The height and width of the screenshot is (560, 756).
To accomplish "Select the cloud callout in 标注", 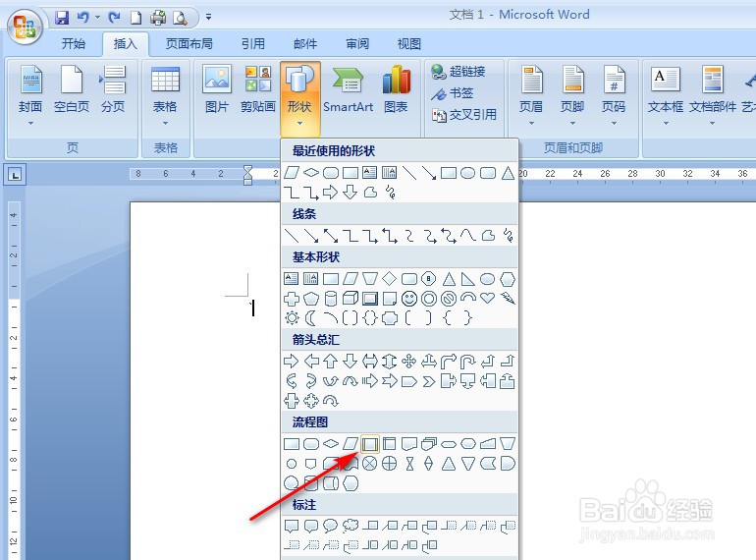I will tap(351, 526).
